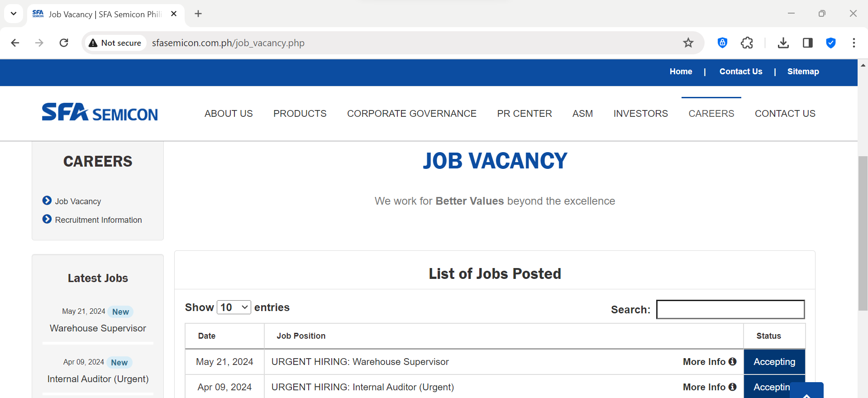Go back to the previous page
This screenshot has width=868, height=398.
(x=15, y=43)
